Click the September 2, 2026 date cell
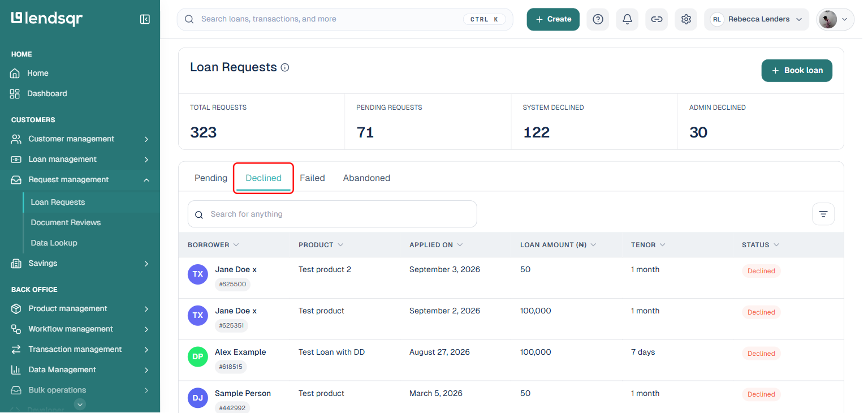Screen dimensions: 868x413 444,311
